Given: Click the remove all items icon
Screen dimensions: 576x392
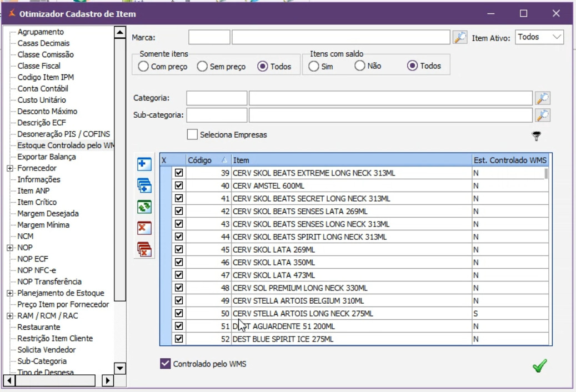Looking at the screenshot, I should click(x=144, y=249).
